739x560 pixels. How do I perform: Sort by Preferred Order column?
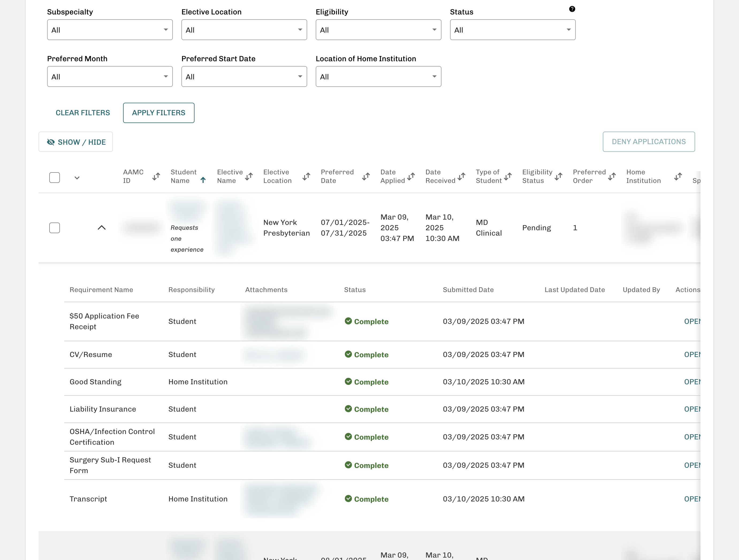612,176
